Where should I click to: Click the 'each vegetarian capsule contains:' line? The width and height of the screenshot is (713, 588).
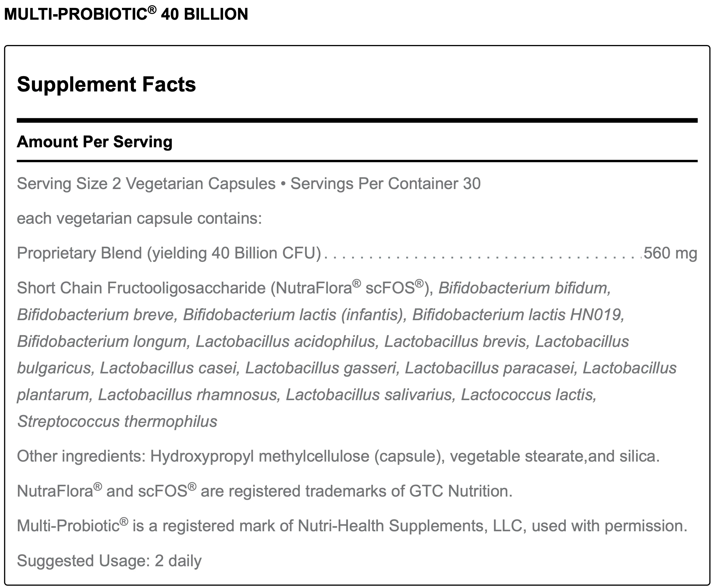pos(139,218)
